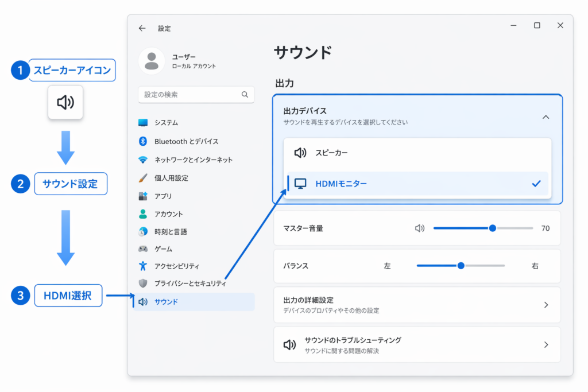Click the 時刻と言語 globe icon

point(143,232)
